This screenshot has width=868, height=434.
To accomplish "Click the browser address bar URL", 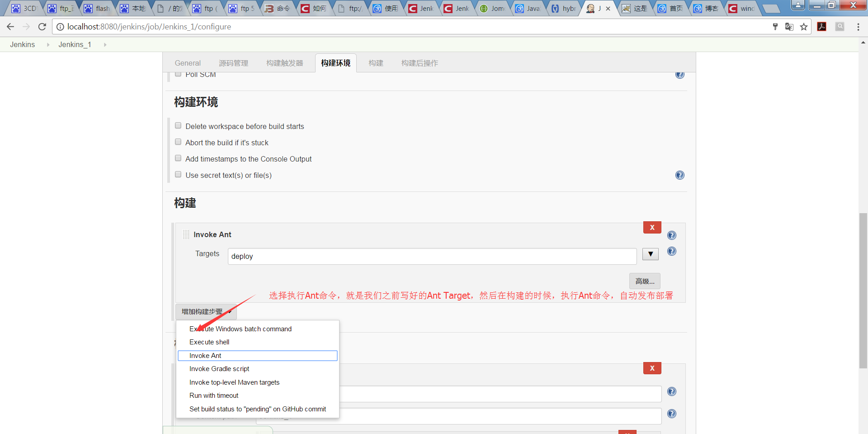I will tap(149, 27).
